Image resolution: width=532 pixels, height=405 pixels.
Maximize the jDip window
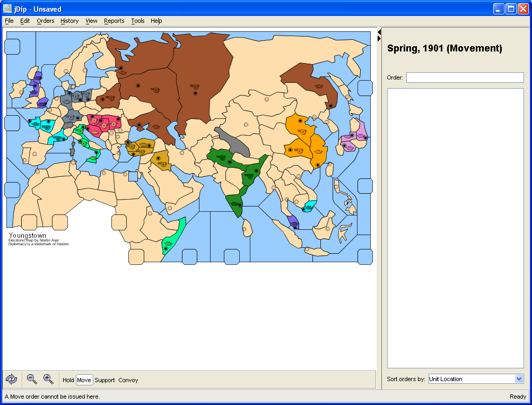(511, 9)
